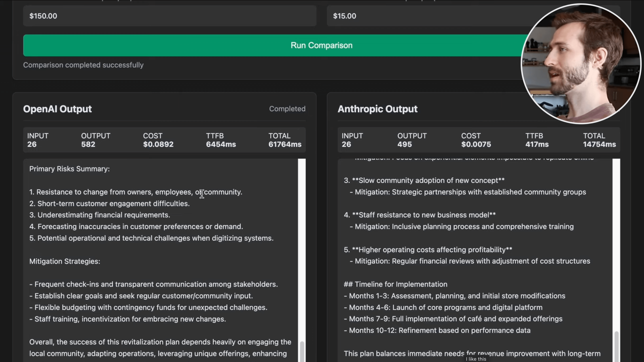Click the 'Comparison completed successfully' status text
Screen dimensions: 644x362
point(83,65)
